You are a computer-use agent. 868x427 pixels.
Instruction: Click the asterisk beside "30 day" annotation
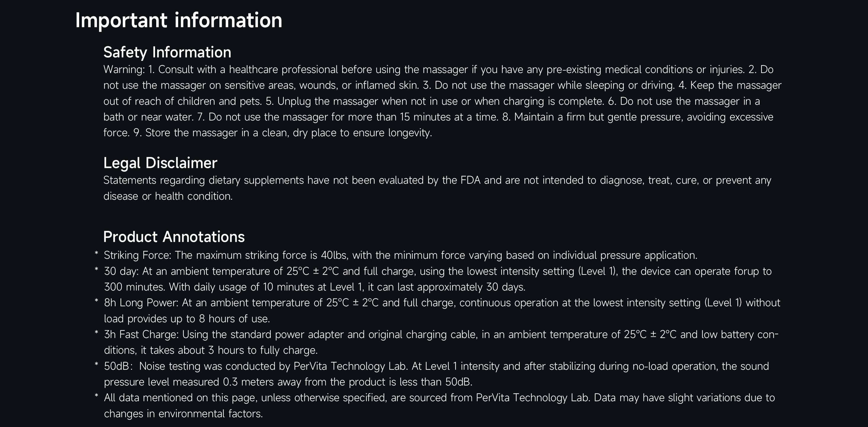pos(96,269)
